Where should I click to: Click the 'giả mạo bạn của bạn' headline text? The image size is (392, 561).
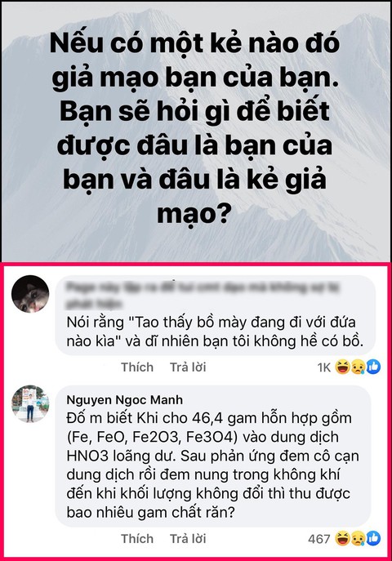coord(195,78)
